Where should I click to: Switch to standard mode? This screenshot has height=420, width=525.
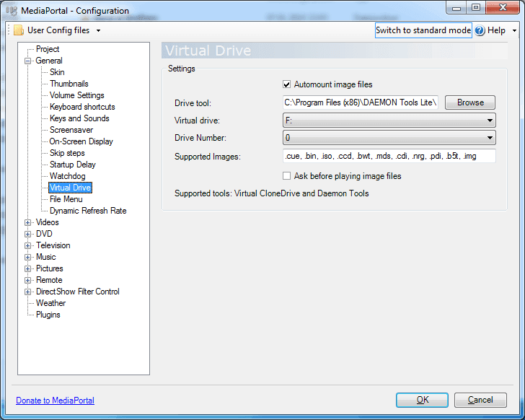coord(423,30)
